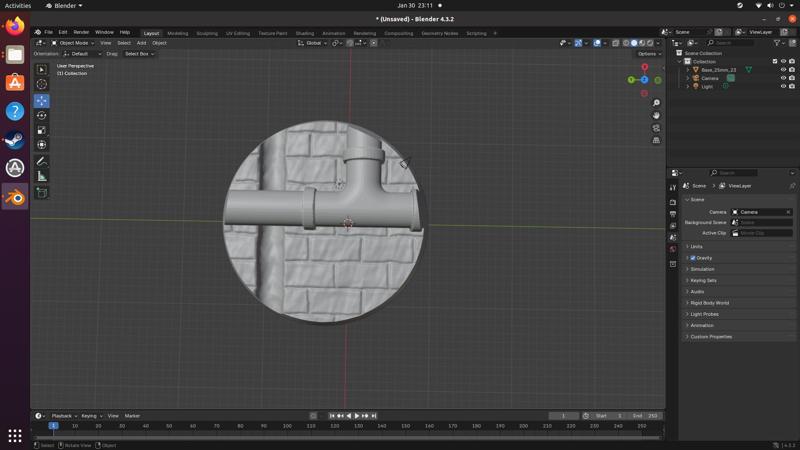Screen dimensions: 800x450
Task: Launch Firefox from the dock
Action: [x=15, y=27]
